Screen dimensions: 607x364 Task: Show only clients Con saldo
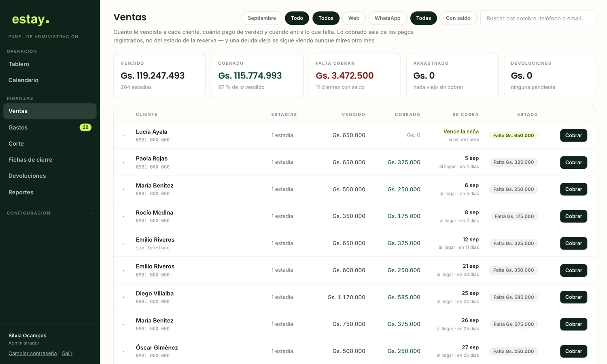(x=458, y=18)
